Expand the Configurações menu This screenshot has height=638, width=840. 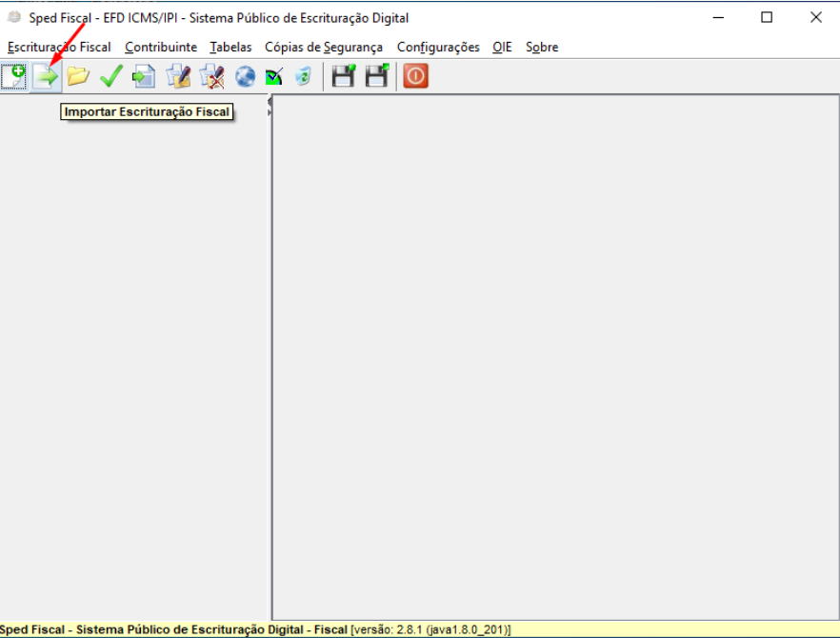point(438,47)
